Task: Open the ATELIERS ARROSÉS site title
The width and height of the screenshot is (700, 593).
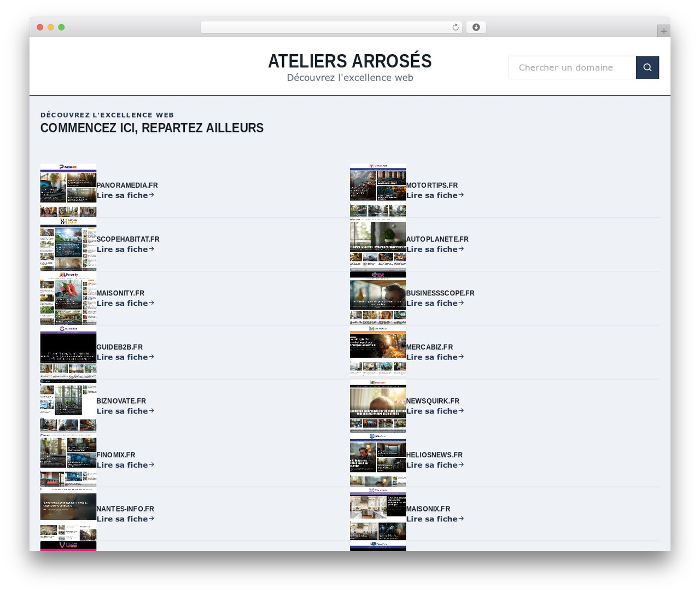Action: pyautogui.click(x=350, y=61)
